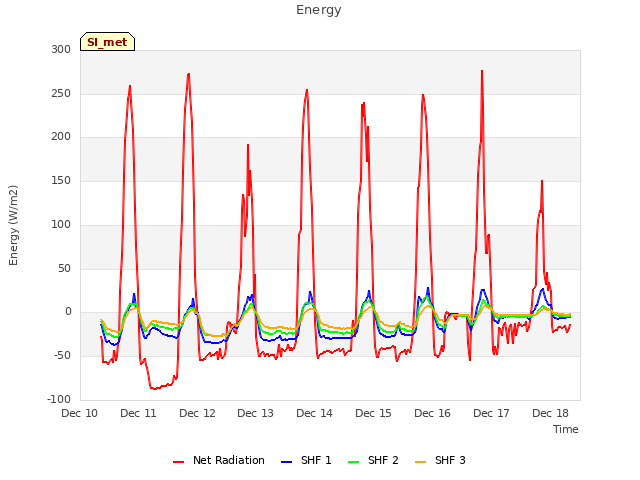Screen dimensions: 640x480
Task: Click the 200 y-axis tick label
Action: click(61, 137)
